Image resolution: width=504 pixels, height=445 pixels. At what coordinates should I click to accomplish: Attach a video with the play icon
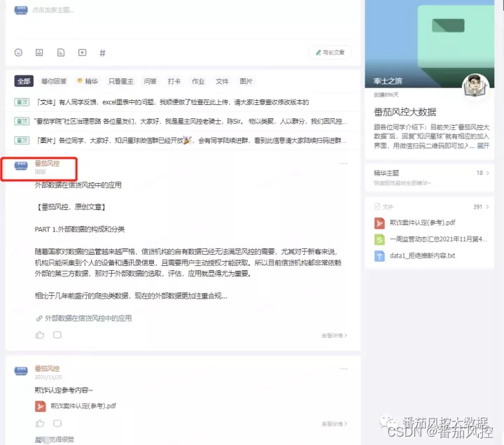pyautogui.click(x=83, y=52)
